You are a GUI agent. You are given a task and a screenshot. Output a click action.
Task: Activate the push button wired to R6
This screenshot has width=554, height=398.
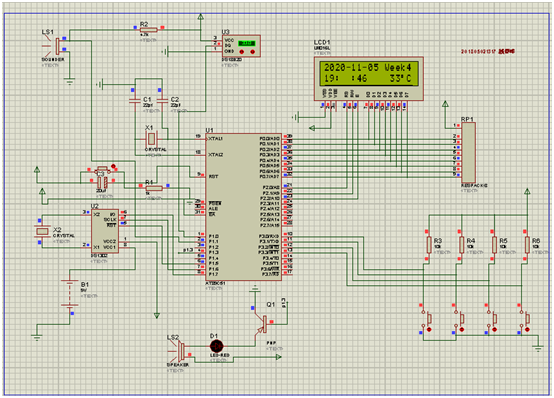[x=524, y=320]
